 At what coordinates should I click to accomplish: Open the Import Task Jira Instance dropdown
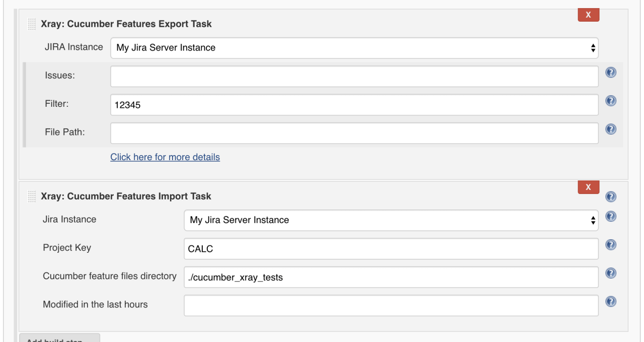click(391, 220)
